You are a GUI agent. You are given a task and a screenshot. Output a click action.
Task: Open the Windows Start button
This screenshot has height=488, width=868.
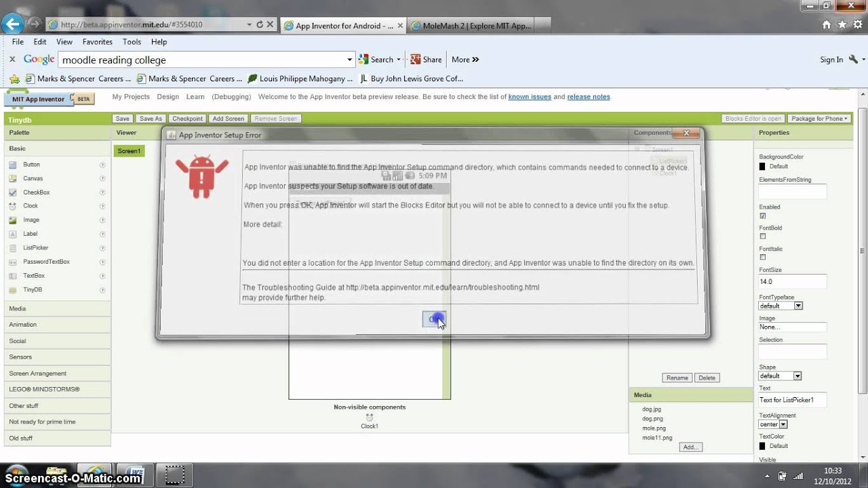[15, 475]
